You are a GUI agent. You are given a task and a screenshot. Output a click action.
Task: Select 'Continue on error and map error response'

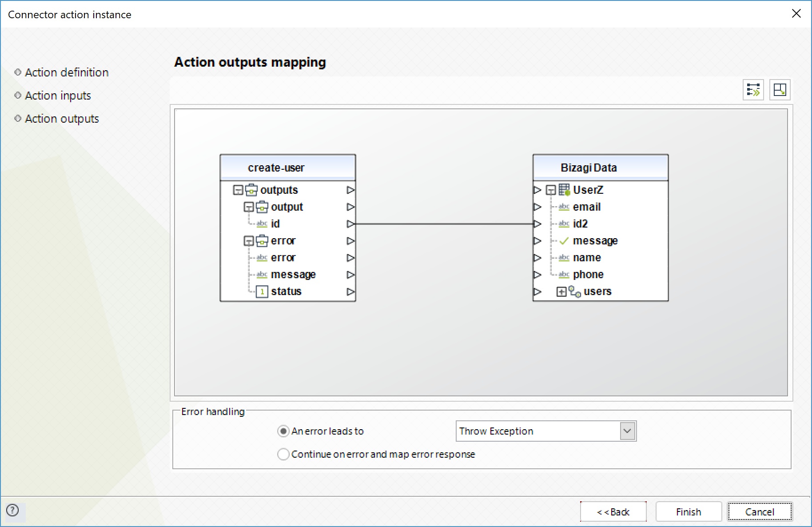pos(283,454)
